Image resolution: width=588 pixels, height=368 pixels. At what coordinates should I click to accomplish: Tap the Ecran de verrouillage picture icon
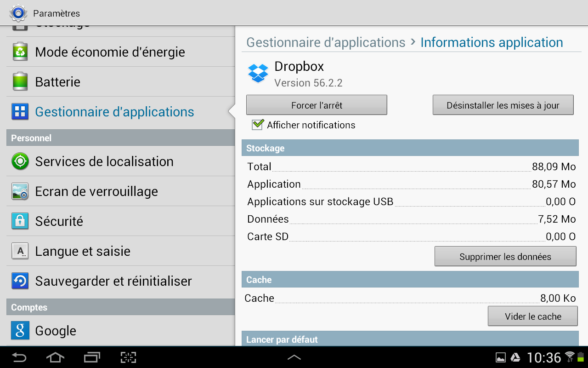click(x=20, y=191)
